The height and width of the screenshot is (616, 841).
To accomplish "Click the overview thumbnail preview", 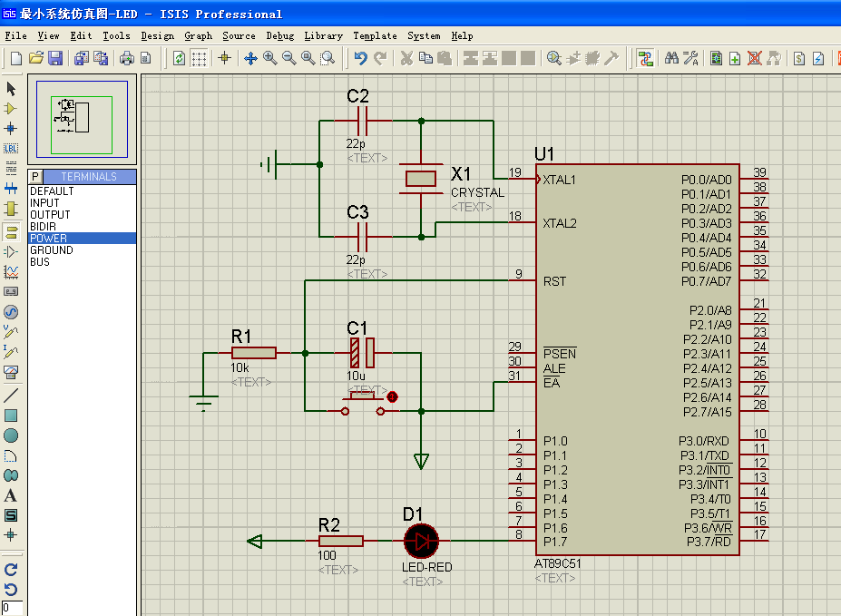I will (x=82, y=120).
